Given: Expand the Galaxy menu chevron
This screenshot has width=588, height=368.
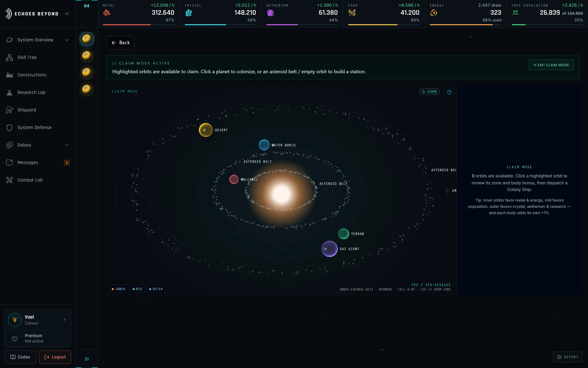Looking at the screenshot, I should (67, 145).
